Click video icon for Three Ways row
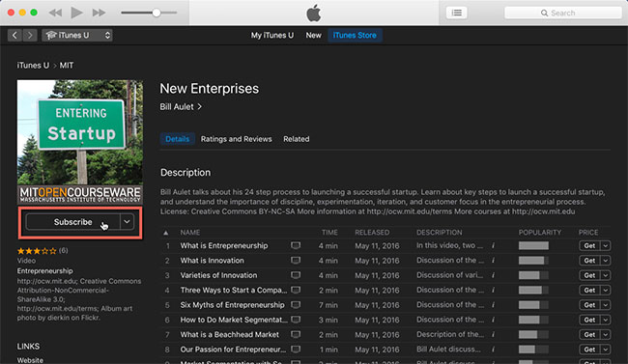The width and height of the screenshot is (628, 364). point(296,291)
